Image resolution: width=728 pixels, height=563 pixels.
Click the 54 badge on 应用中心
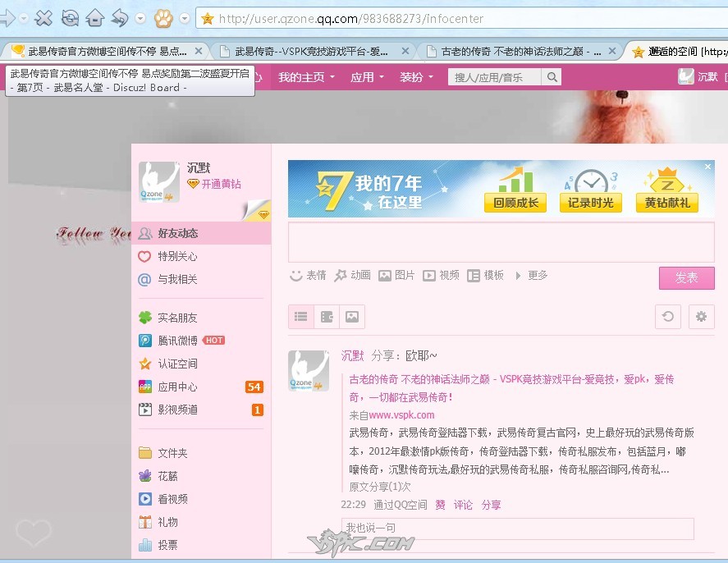(x=254, y=387)
